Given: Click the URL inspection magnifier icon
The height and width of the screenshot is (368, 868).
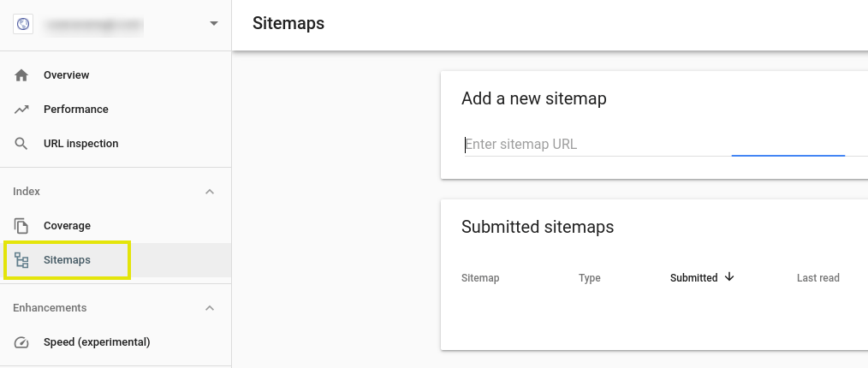Looking at the screenshot, I should pos(22,144).
